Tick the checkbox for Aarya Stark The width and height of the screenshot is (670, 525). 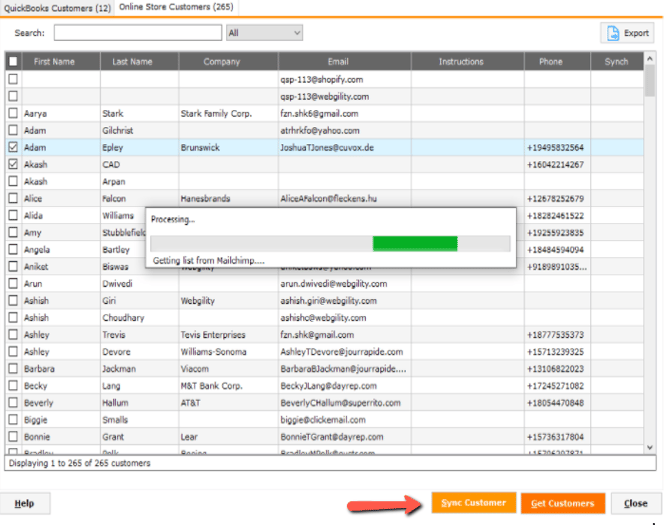point(12,113)
